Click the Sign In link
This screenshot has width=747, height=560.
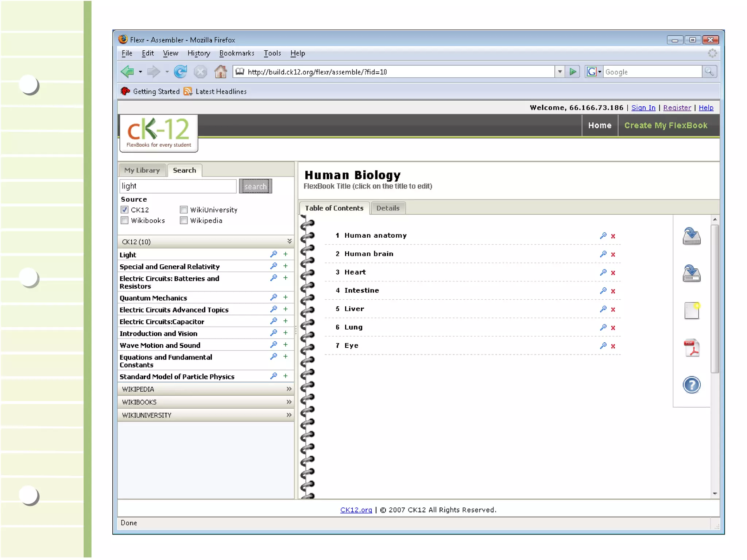(x=643, y=108)
